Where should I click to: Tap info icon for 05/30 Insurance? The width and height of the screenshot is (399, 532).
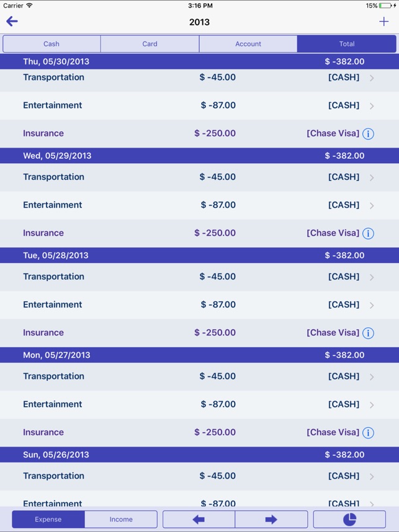click(x=368, y=134)
